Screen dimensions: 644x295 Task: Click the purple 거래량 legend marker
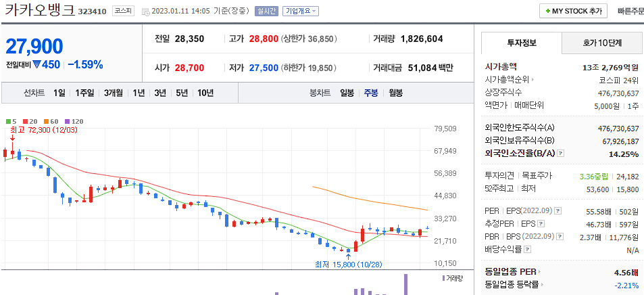[443, 278]
